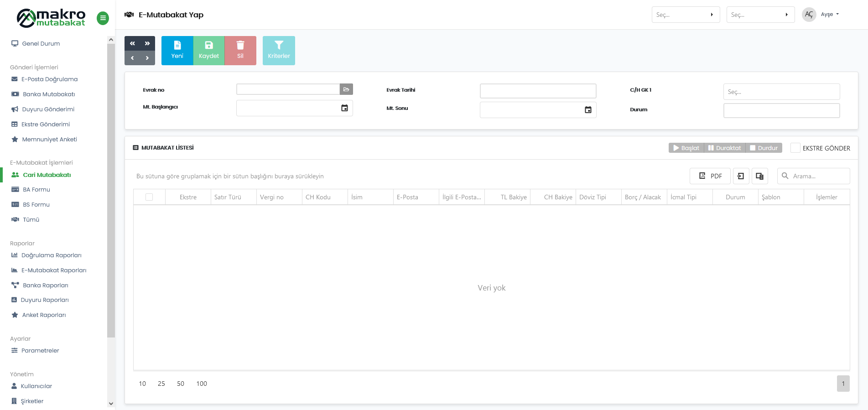Expand the C/H GK 1 dropdown
The height and width of the screenshot is (410, 868).
click(x=781, y=92)
